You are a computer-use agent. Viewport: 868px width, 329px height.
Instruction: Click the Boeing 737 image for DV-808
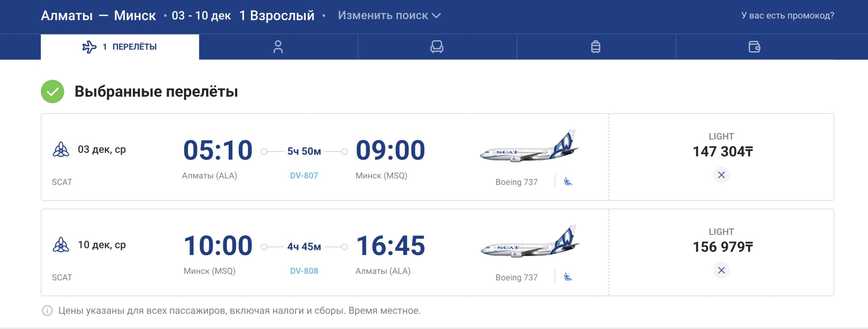(x=529, y=242)
